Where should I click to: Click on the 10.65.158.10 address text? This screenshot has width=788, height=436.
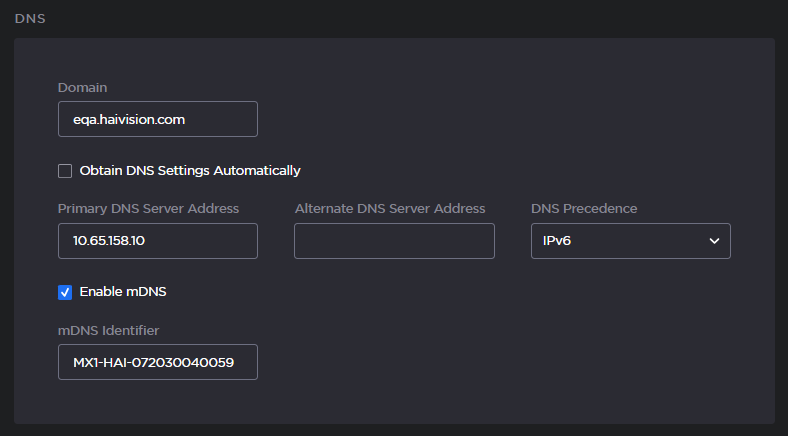[116, 241]
